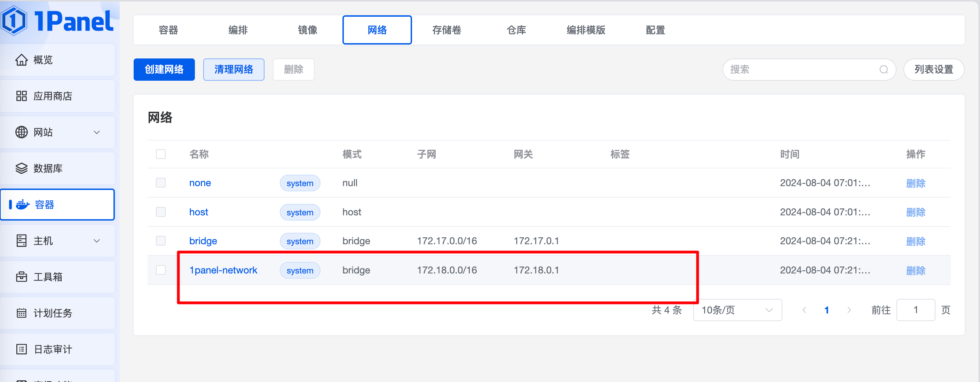Check the host network row checkbox

(x=161, y=212)
